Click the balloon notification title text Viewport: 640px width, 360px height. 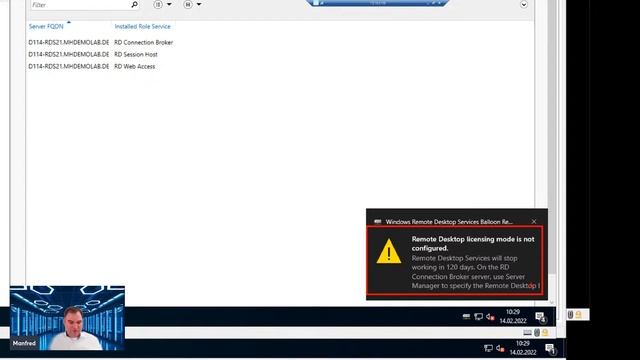coord(449,222)
